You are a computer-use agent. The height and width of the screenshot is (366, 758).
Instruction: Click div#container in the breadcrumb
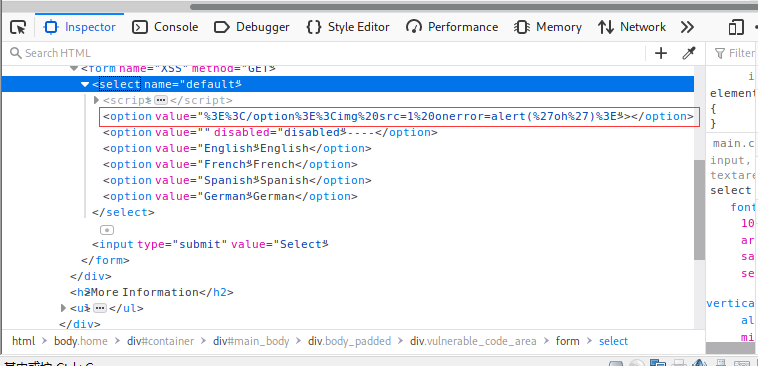coord(160,341)
